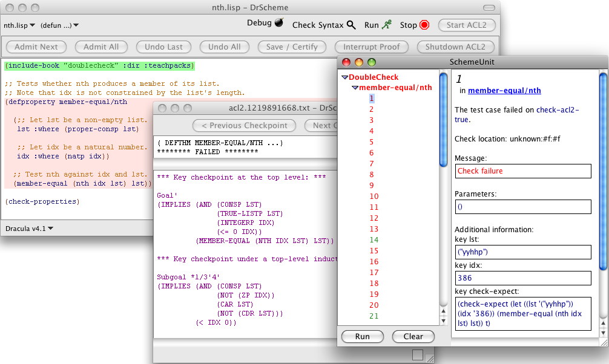Click the Debug bomb icon

(x=279, y=23)
